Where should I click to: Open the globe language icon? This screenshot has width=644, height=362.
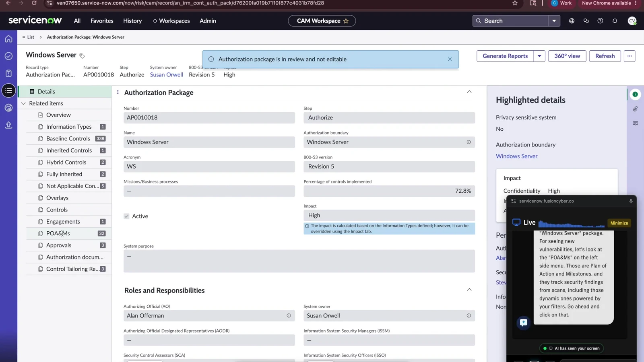572,21
